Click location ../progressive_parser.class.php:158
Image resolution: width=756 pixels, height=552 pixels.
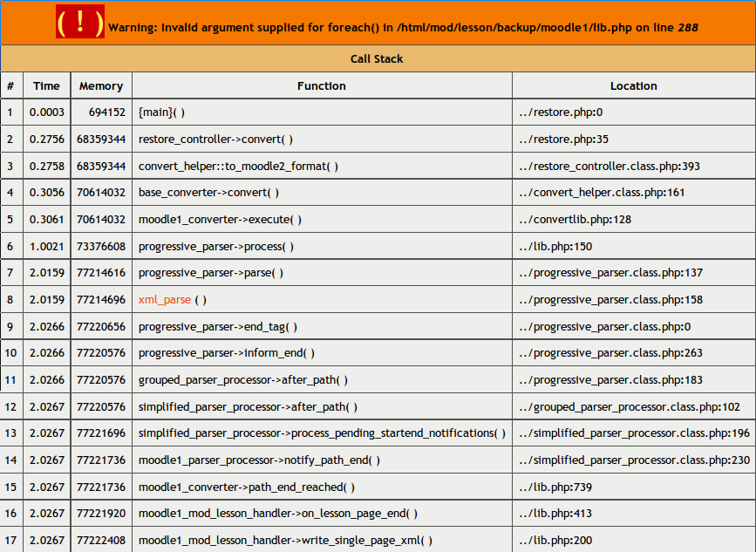(x=611, y=300)
